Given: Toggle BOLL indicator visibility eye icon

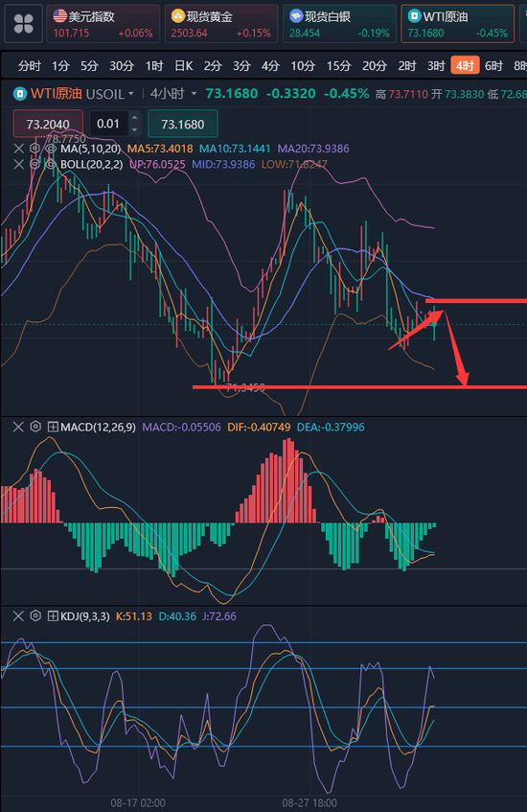Looking at the screenshot, I should 51,164.
